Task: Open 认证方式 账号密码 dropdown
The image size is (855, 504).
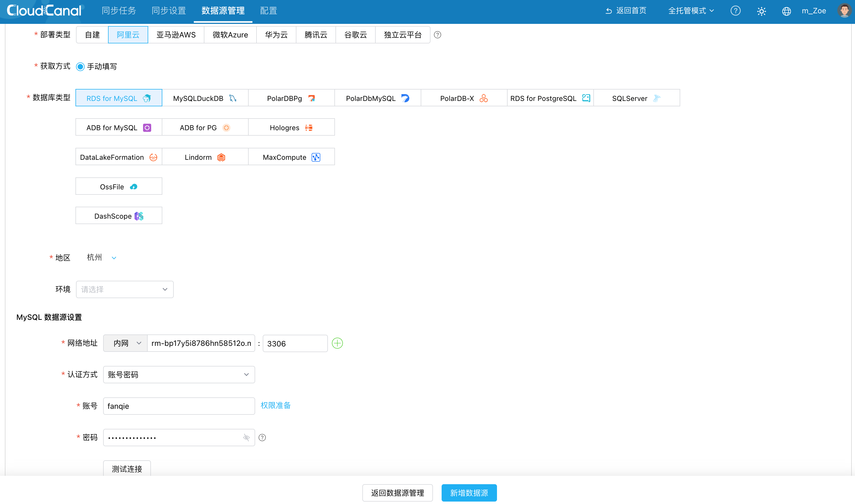Action: [179, 374]
